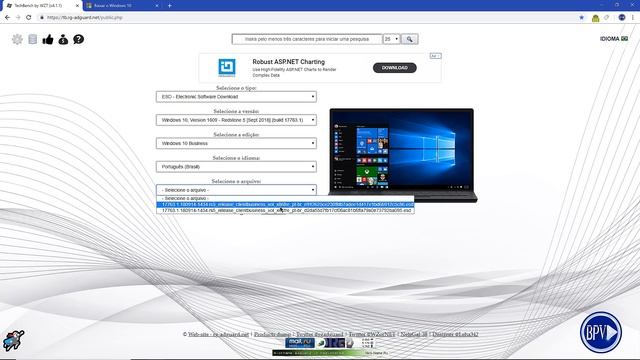Click the Windows 10 laptop image
The height and width of the screenshot is (360, 640).
point(402,155)
